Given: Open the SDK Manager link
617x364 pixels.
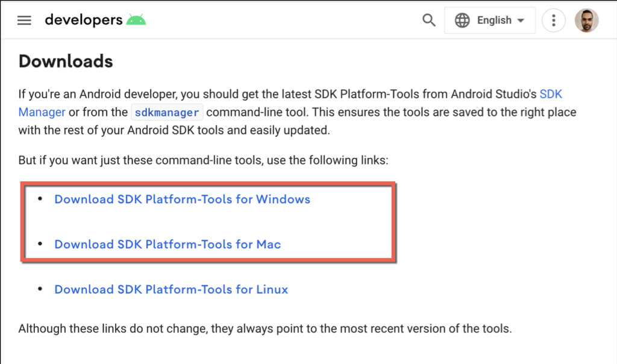Looking at the screenshot, I should pos(42,112).
